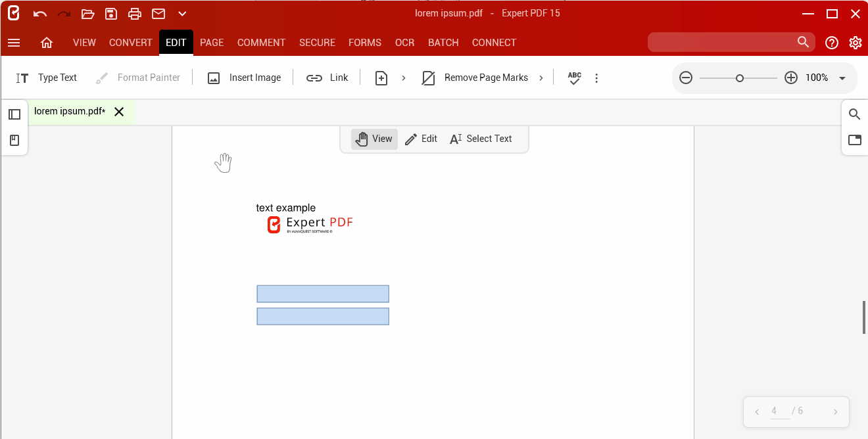Expand arrow next to Remove Page Marks
Viewport: 868px width, 439px height.
coord(541,78)
